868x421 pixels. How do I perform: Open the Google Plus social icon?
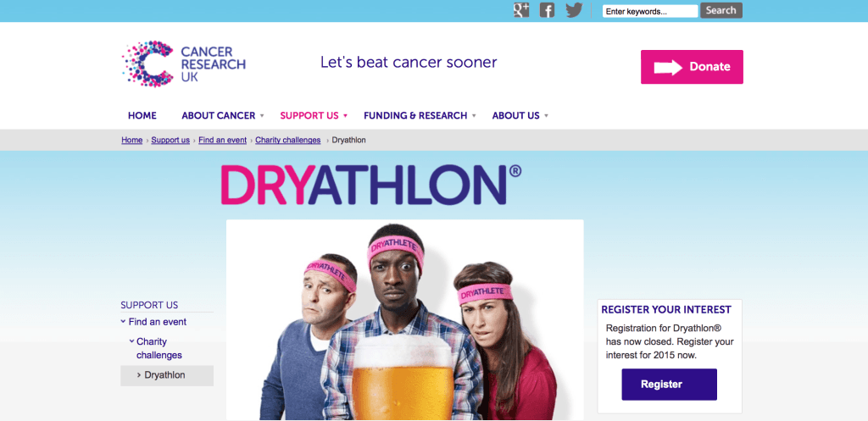[x=521, y=10]
